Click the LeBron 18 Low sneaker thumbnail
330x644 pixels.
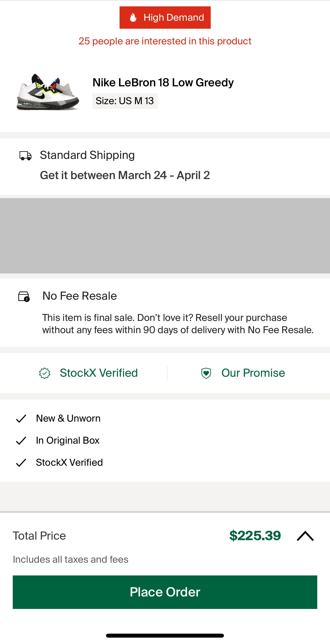click(x=48, y=92)
